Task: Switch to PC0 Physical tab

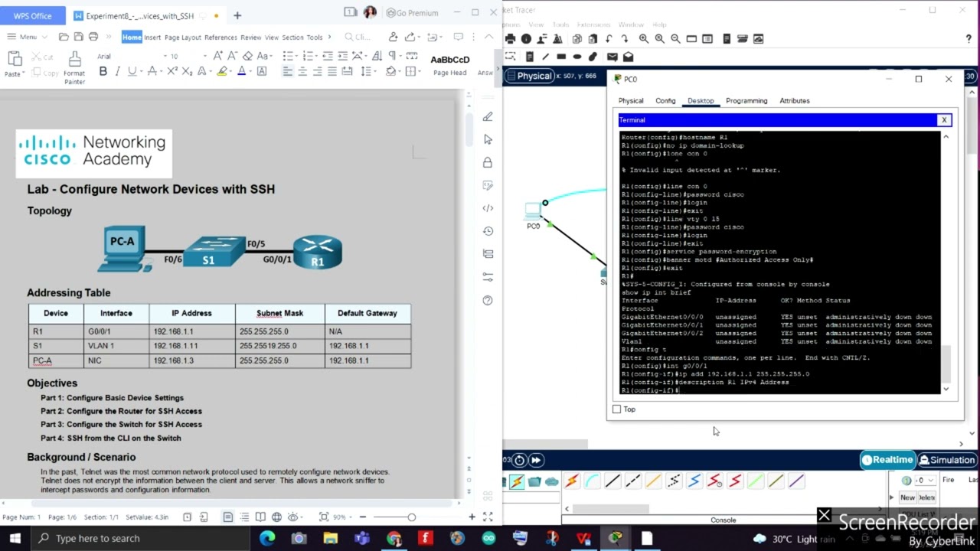Action: pos(631,100)
